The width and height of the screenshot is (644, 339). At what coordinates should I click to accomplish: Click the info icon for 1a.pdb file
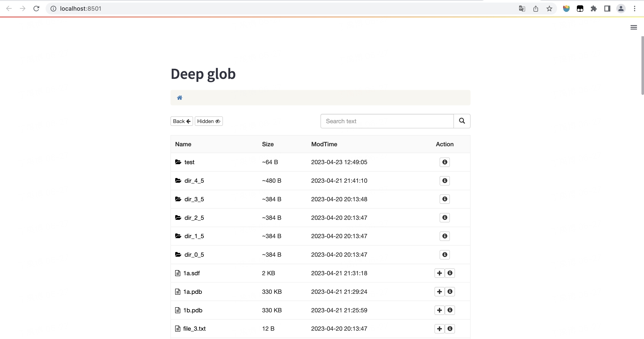[x=450, y=292]
